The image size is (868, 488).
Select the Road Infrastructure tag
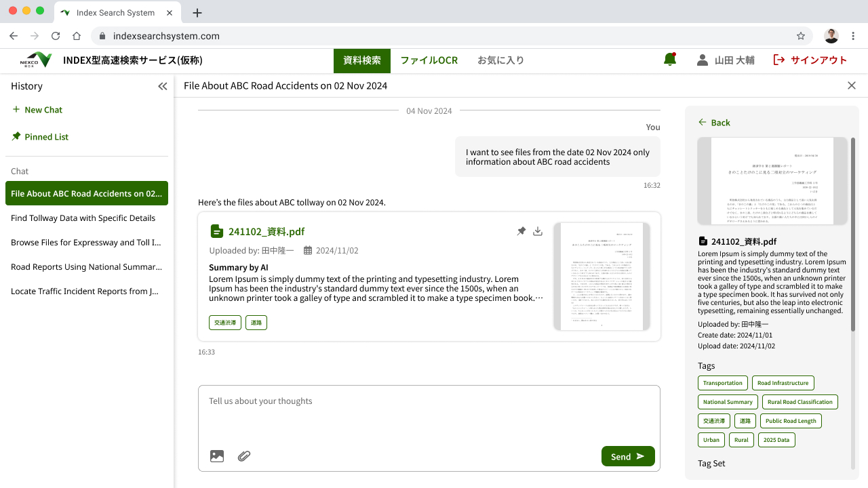[783, 383]
